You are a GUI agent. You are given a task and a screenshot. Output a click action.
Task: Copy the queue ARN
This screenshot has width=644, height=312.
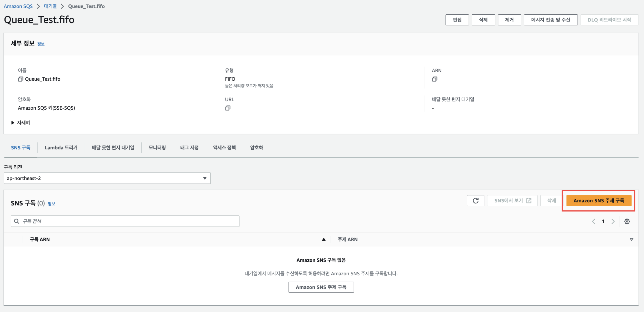click(435, 79)
